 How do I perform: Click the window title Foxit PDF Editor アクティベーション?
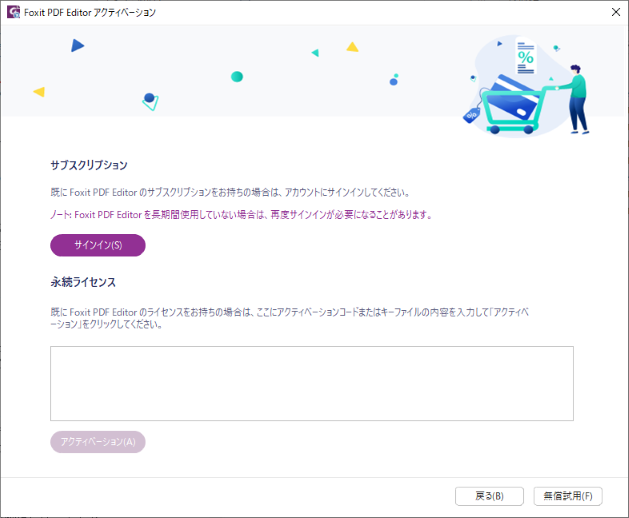90,12
